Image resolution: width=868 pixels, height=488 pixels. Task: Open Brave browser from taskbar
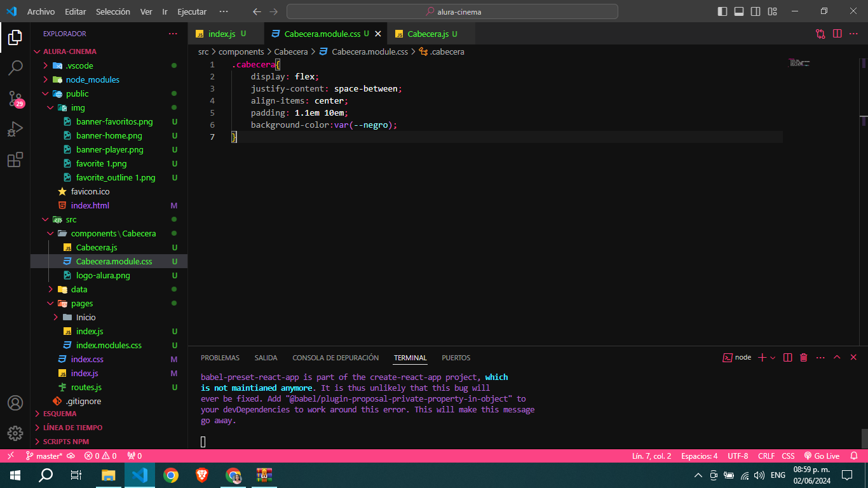coord(202,475)
